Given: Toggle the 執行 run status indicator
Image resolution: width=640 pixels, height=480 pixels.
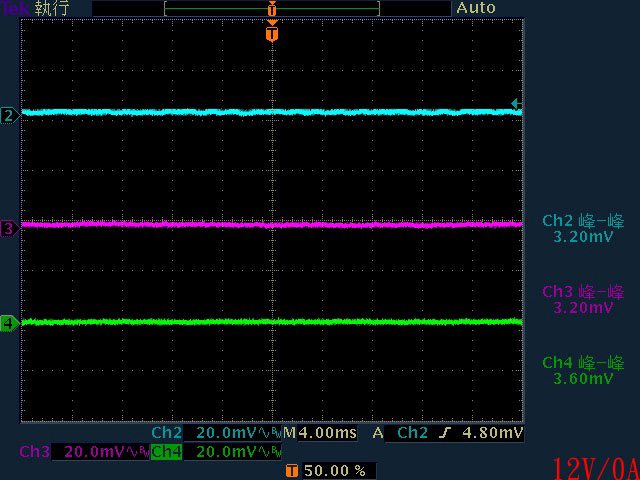Looking at the screenshot, I should (53, 8).
